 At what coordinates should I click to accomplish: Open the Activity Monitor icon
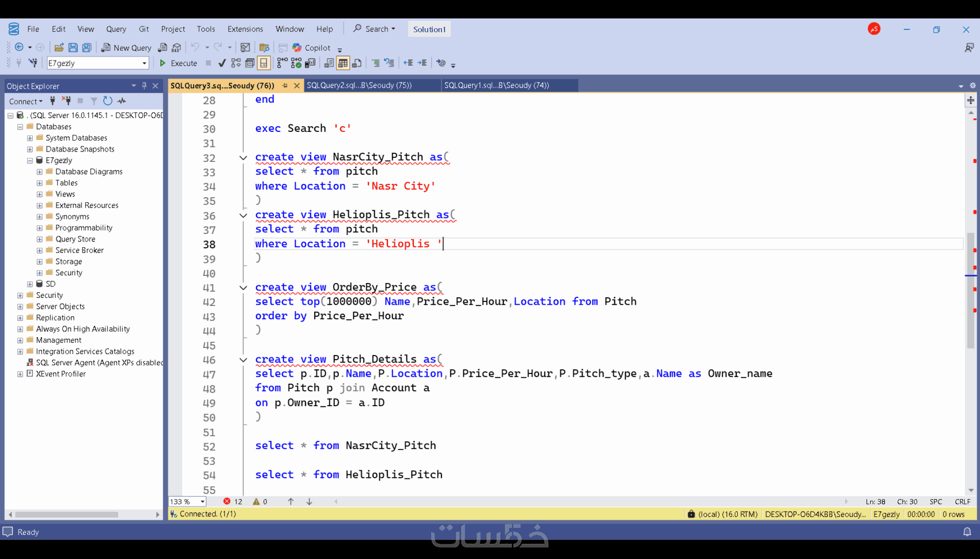(x=122, y=101)
